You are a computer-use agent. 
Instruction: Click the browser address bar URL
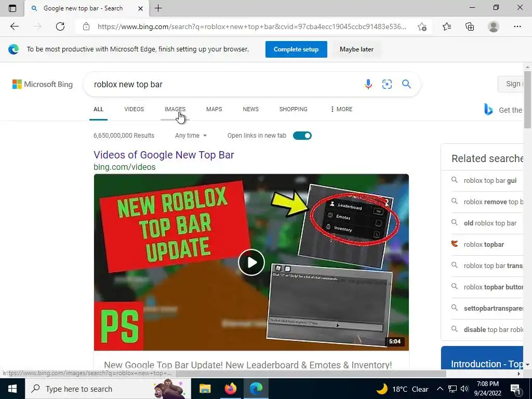coord(252,26)
